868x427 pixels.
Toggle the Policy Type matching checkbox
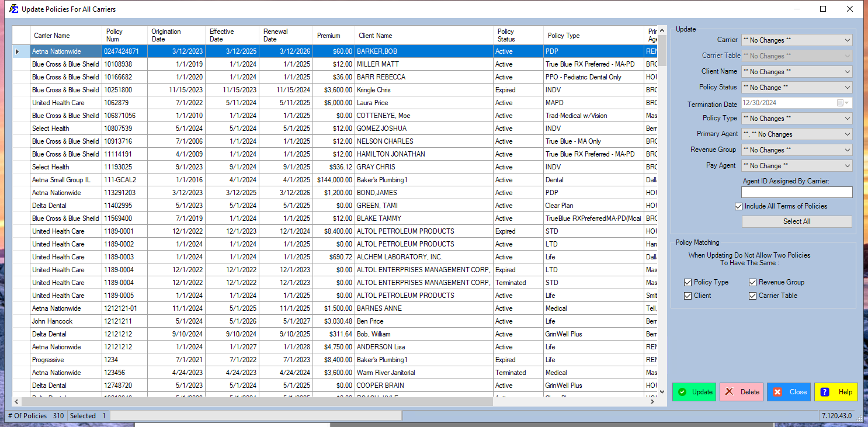click(688, 282)
